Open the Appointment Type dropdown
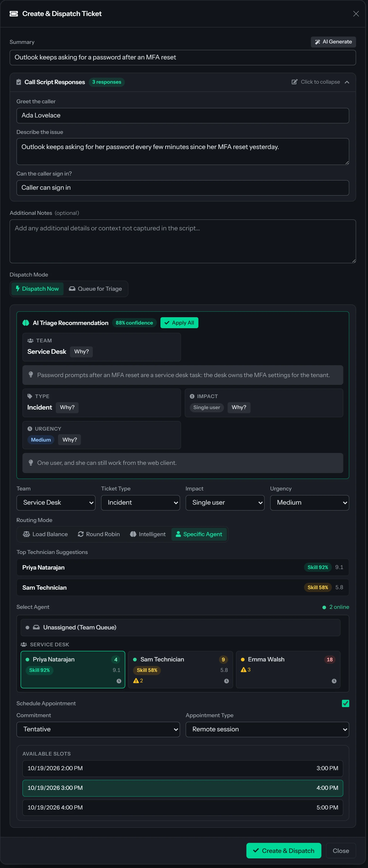 [267, 729]
